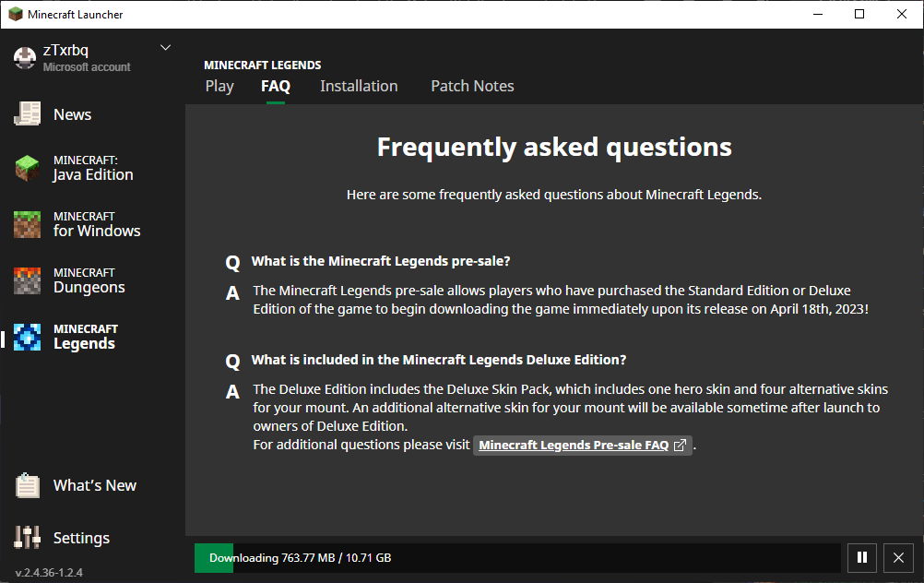Click the Settings sliders icon
The height and width of the screenshot is (583, 924).
(28, 538)
